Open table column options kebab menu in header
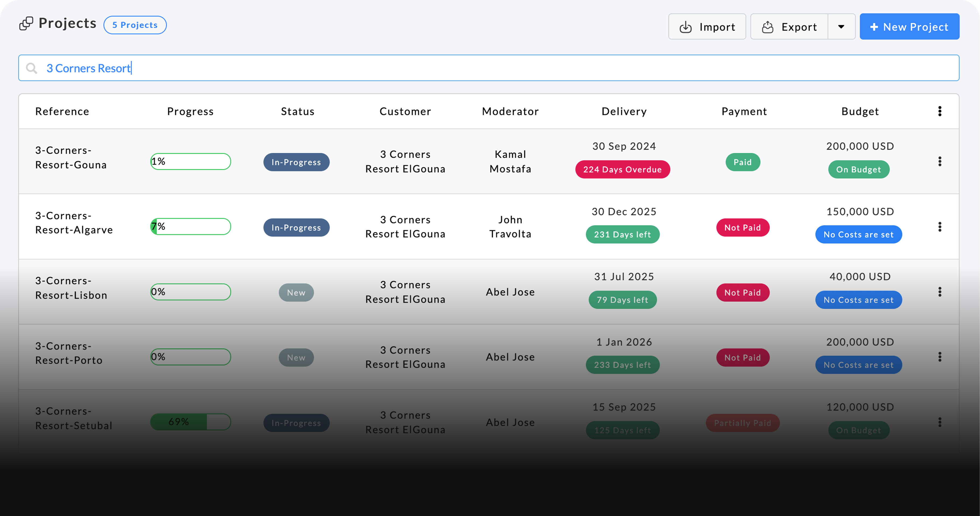Image resolution: width=980 pixels, height=516 pixels. (940, 111)
